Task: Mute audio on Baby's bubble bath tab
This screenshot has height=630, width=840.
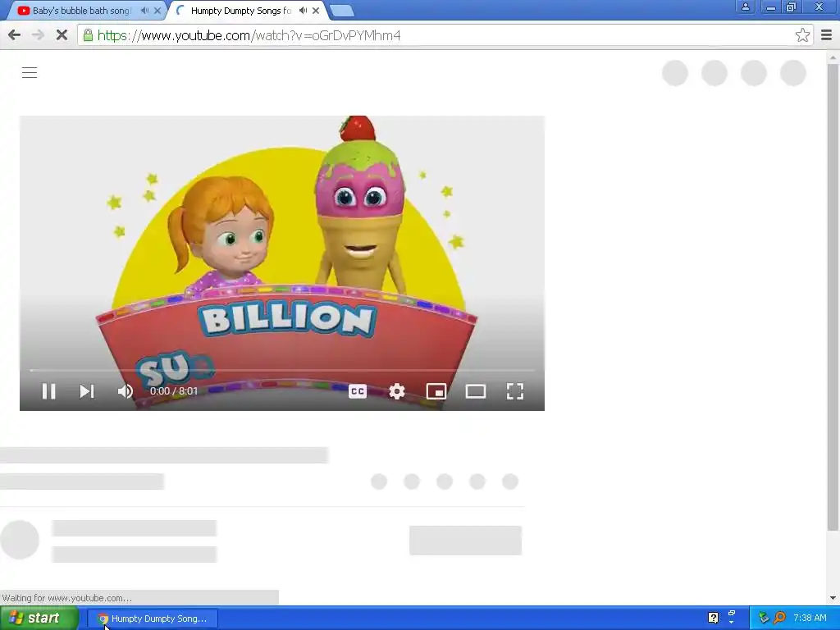Action: tap(144, 11)
